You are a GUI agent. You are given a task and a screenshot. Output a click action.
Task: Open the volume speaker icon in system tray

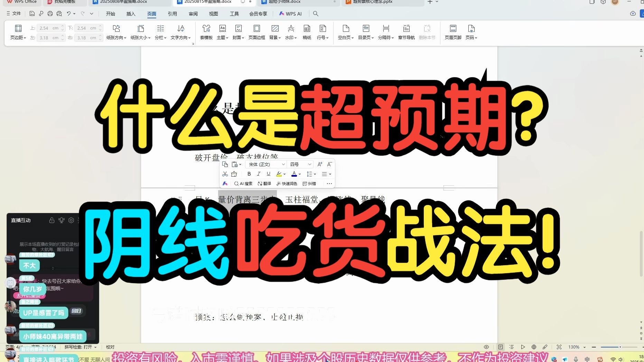coord(621,359)
